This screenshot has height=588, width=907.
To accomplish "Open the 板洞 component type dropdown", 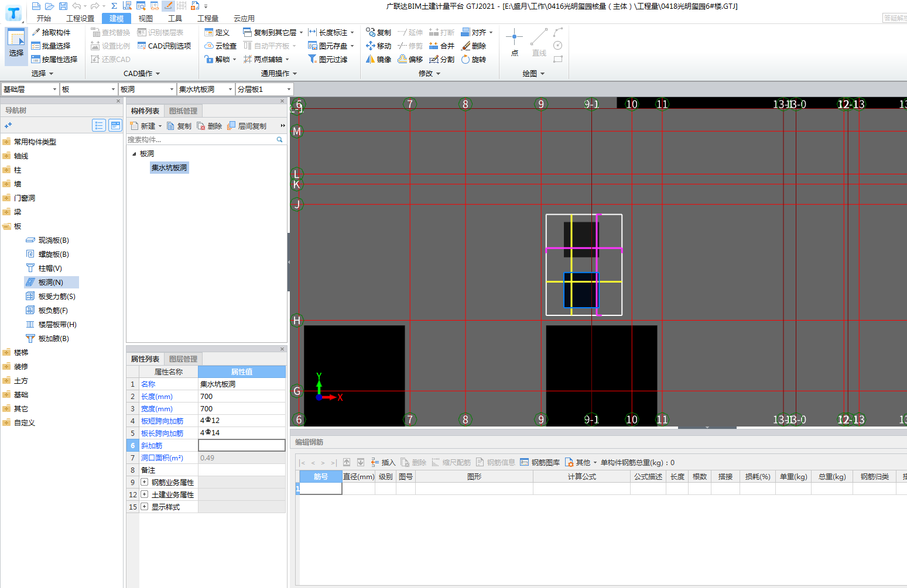I will click(148, 89).
